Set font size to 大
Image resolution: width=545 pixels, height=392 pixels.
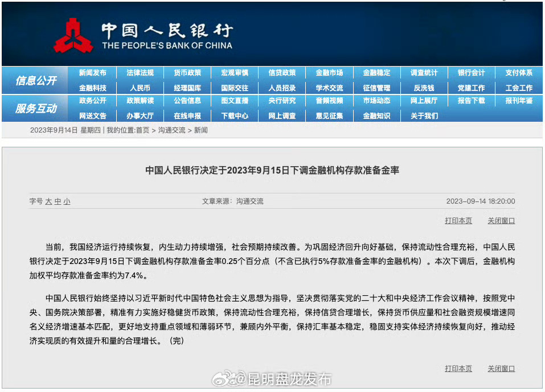pyautogui.click(x=48, y=201)
